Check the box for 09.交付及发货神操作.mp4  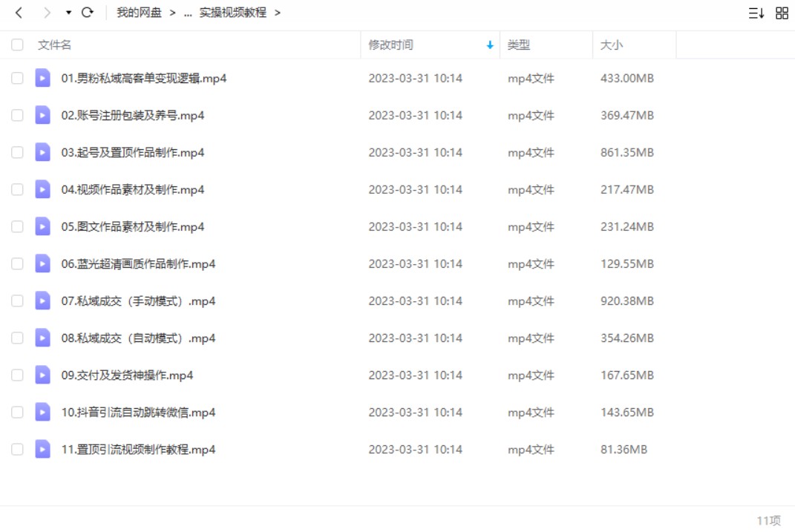(x=17, y=375)
